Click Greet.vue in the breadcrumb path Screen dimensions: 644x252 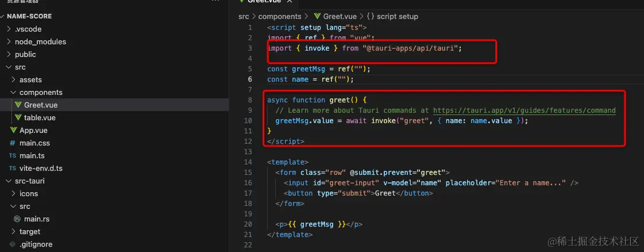[x=340, y=17]
